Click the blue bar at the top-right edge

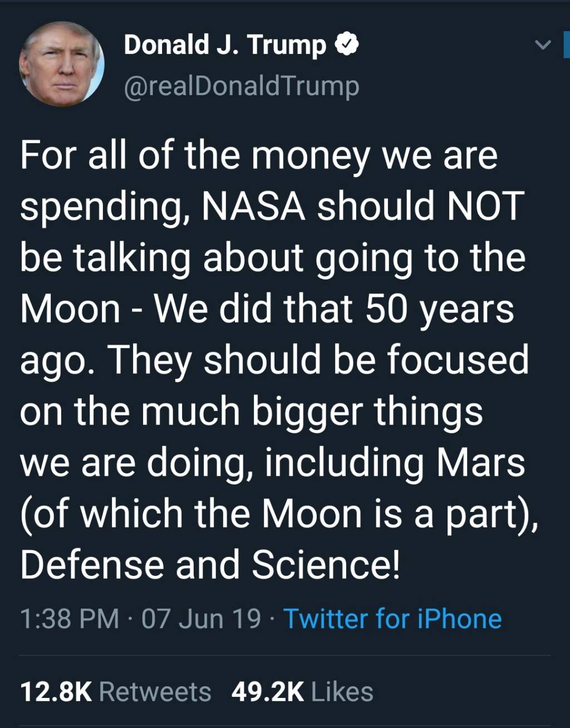point(566,45)
